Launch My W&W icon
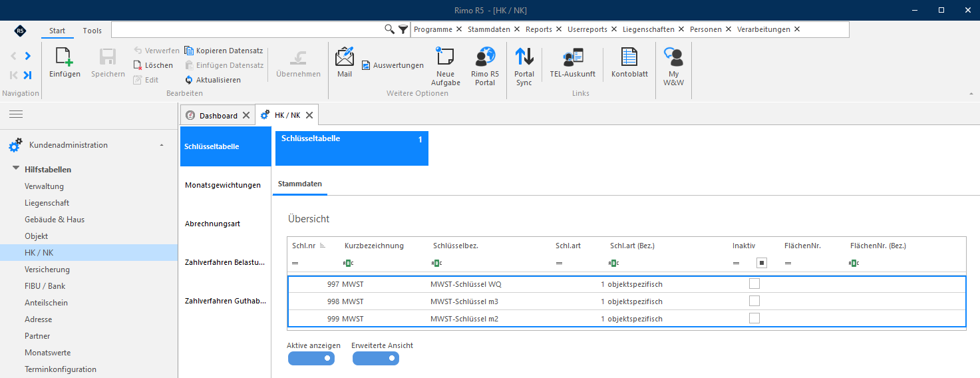Screen dimensions: 980x378 click(x=673, y=57)
